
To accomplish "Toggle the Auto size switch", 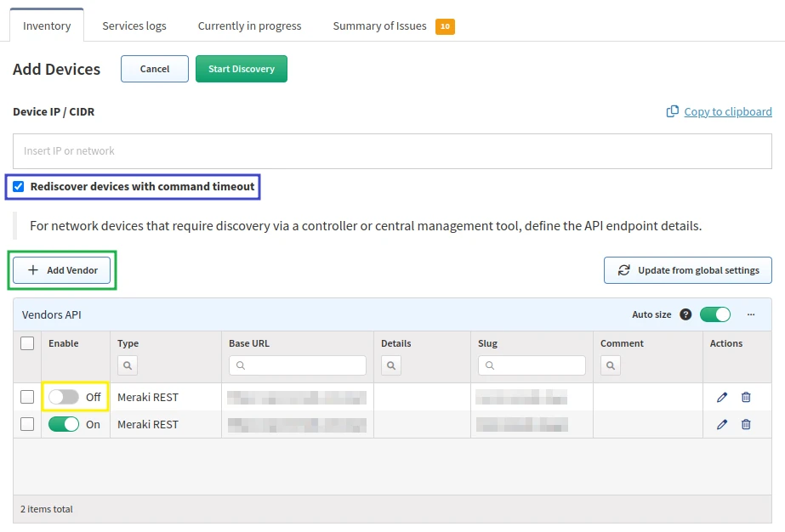I will 714,314.
